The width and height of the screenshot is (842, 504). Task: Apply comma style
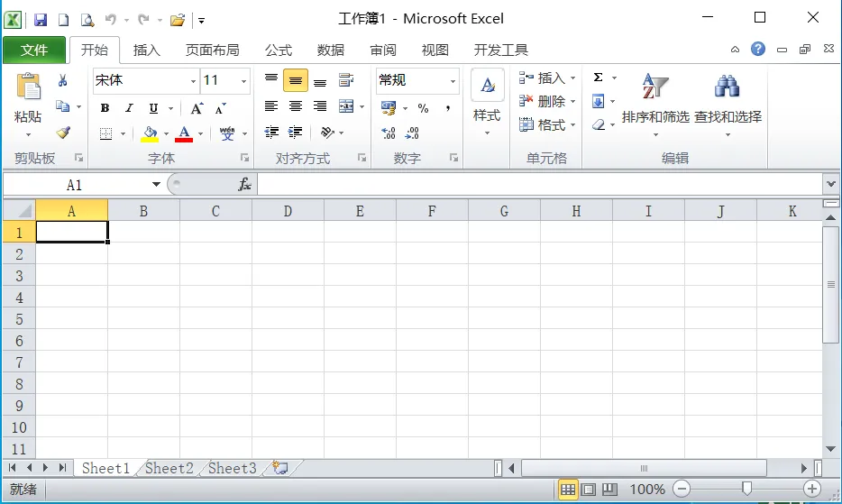tap(447, 108)
